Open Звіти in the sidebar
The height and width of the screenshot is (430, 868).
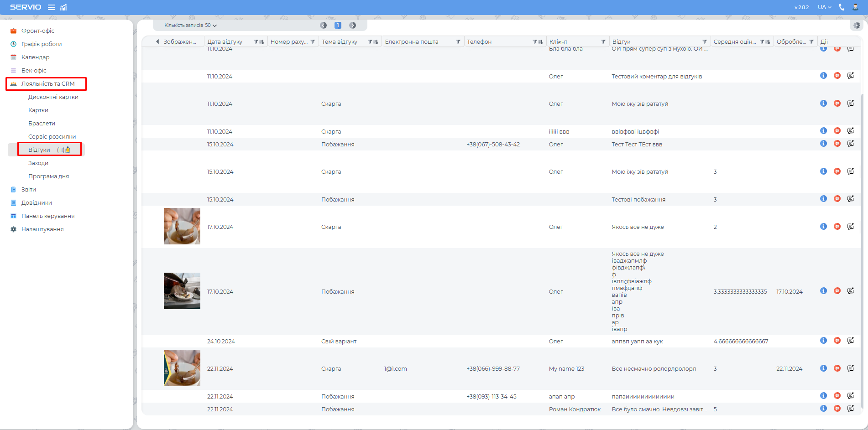[x=29, y=190]
